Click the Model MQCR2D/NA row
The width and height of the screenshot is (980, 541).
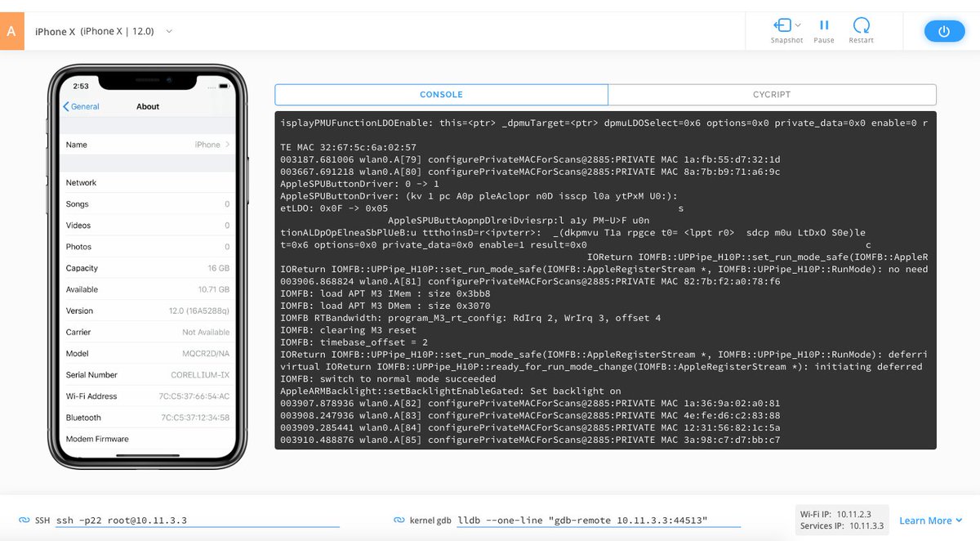point(148,353)
